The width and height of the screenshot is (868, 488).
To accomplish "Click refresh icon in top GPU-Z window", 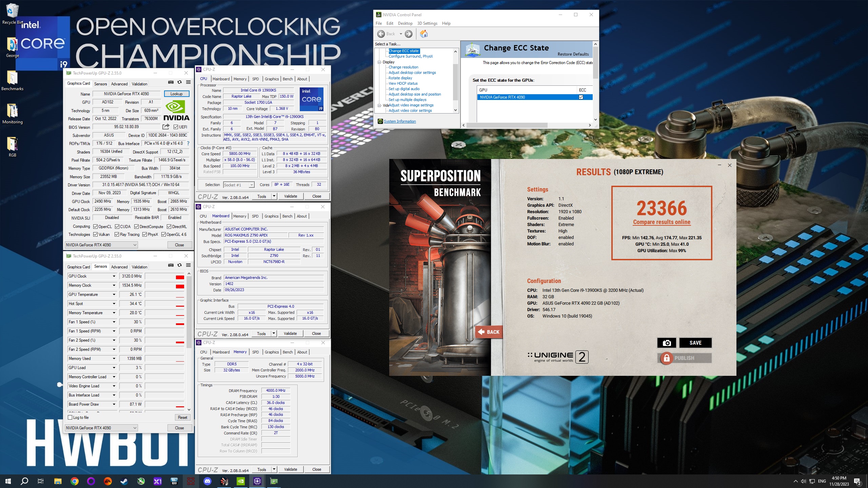I will click(x=179, y=82).
